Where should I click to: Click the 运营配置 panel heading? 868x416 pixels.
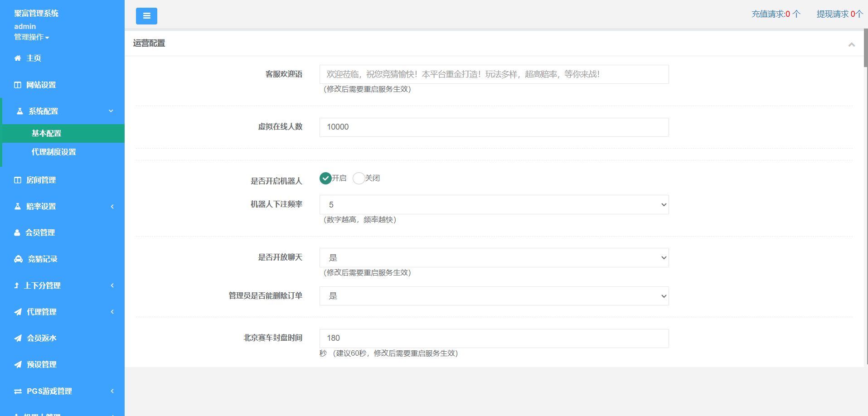tap(149, 44)
